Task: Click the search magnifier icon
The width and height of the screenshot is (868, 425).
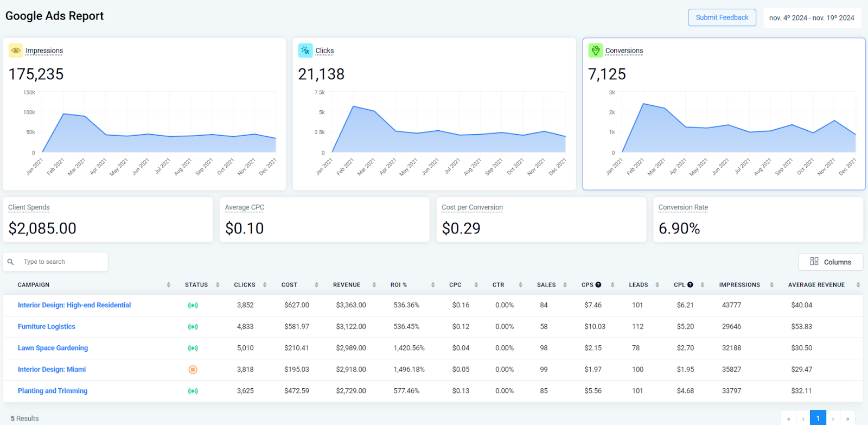Action: tap(10, 262)
